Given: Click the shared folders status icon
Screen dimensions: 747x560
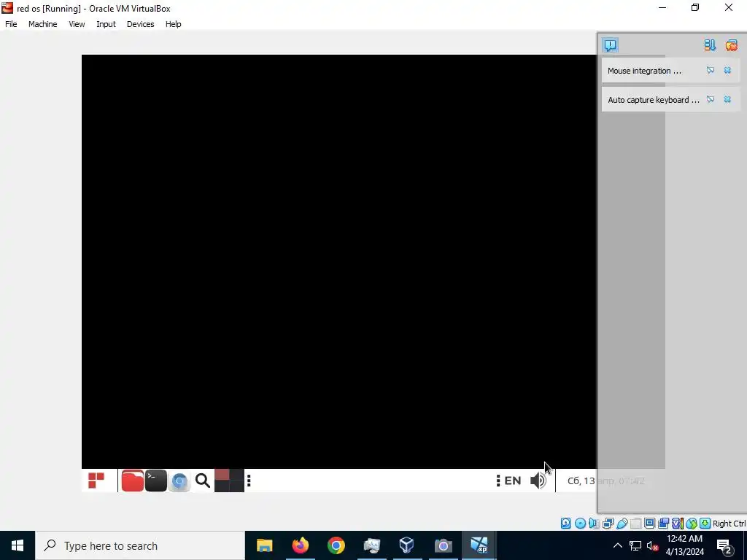Looking at the screenshot, I should pos(635,524).
